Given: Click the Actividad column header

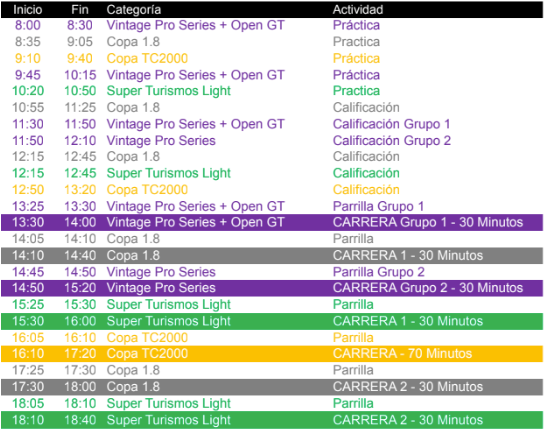Looking at the screenshot, I should point(358,10).
